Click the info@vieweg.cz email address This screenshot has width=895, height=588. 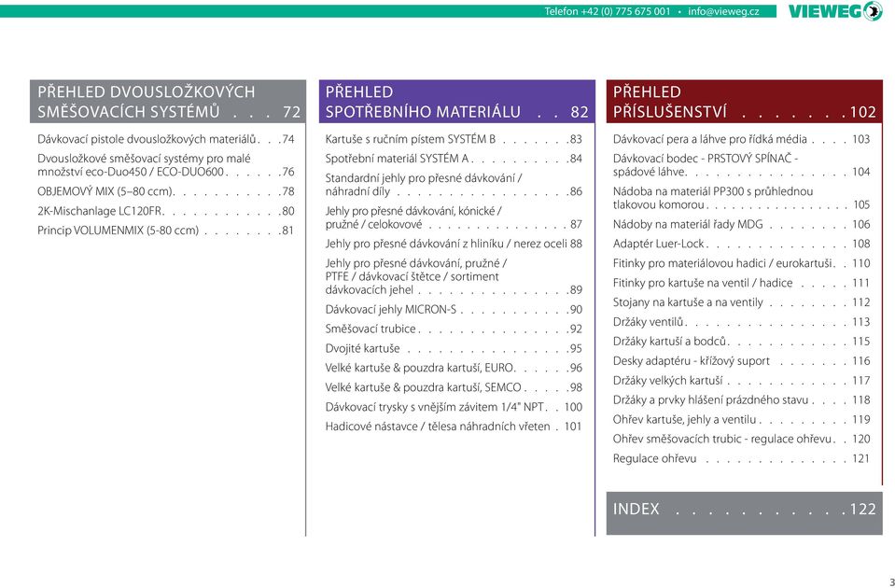click(x=723, y=11)
